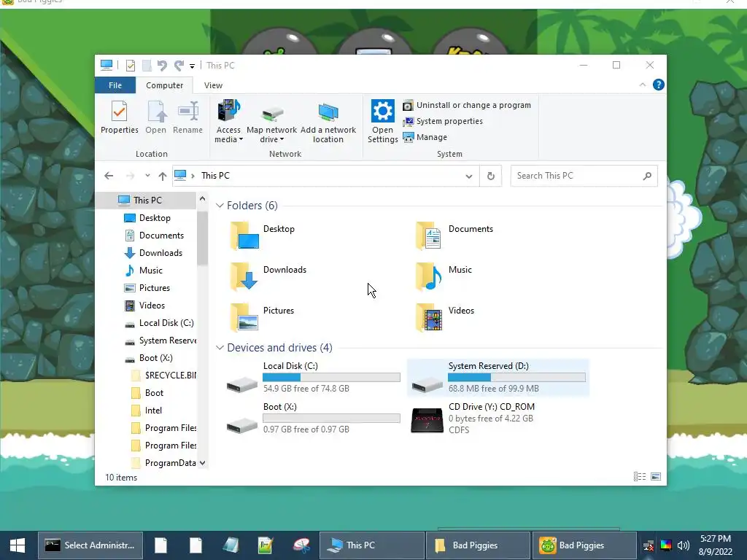
Task: Open recent locations dropdown arrow
Action: point(147,176)
